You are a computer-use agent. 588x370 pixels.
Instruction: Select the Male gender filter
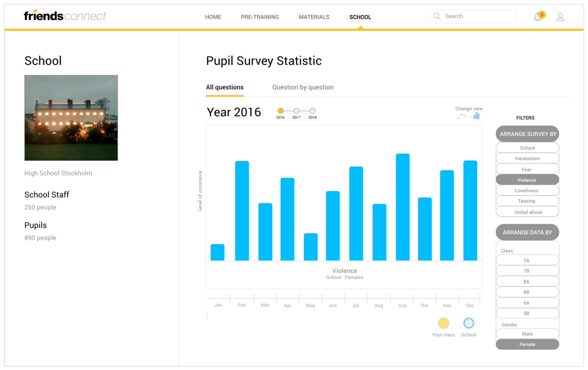point(528,334)
